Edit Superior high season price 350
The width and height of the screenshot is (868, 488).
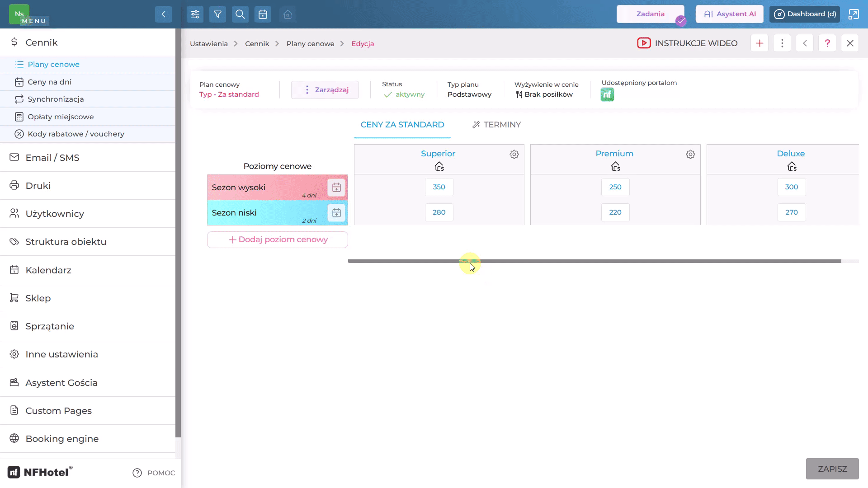(439, 187)
